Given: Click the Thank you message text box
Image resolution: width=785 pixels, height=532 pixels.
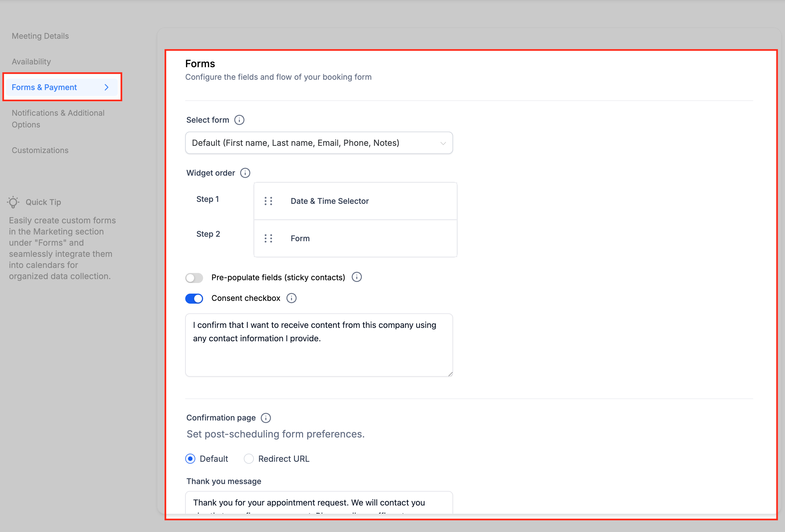Looking at the screenshot, I should 319,503.
